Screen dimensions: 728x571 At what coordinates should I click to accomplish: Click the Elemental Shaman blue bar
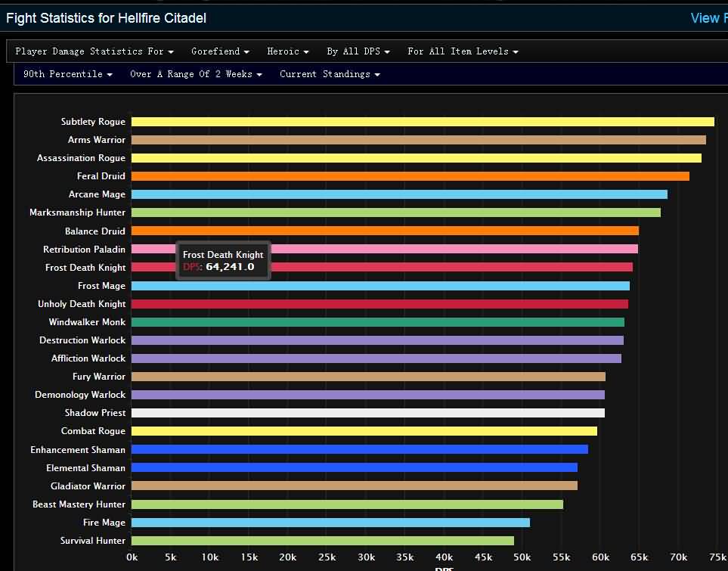pyautogui.click(x=355, y=467)
